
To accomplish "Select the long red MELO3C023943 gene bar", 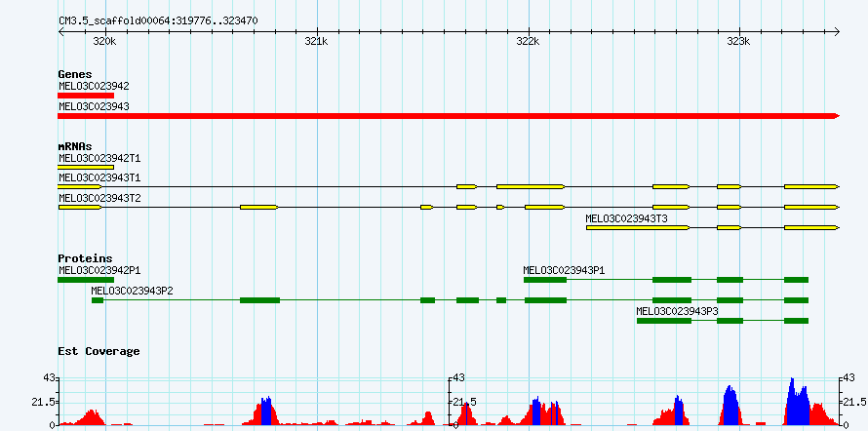I will [x=449, y=116].
